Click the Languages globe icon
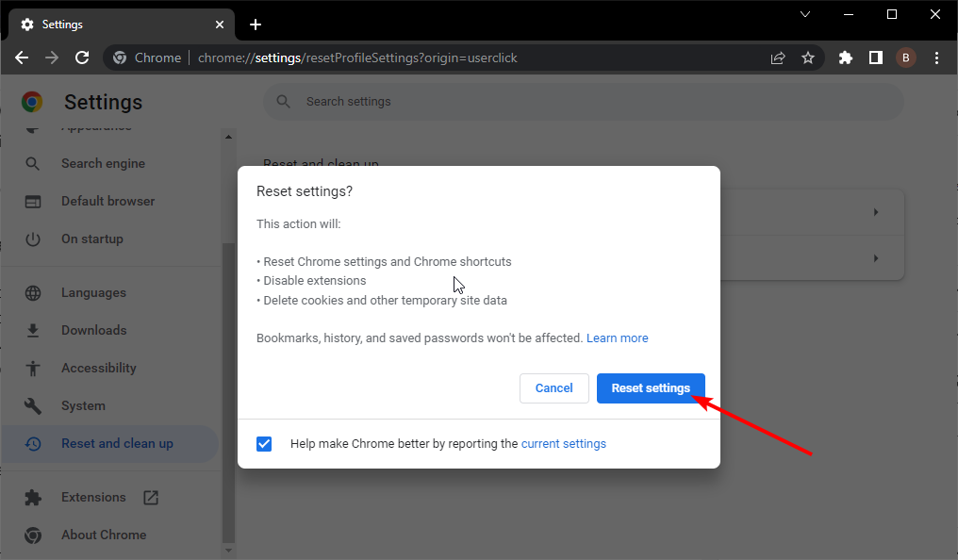The image size is (958, 560). (x=32, y=293)
